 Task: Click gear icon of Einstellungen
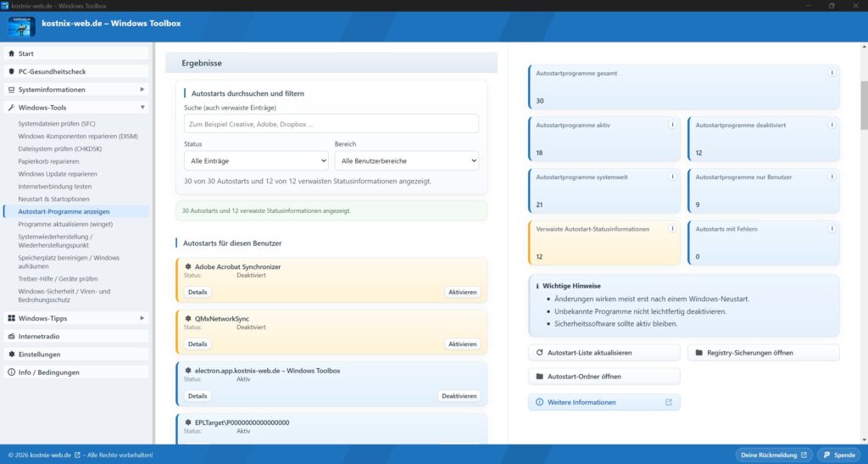pos(12,355)
